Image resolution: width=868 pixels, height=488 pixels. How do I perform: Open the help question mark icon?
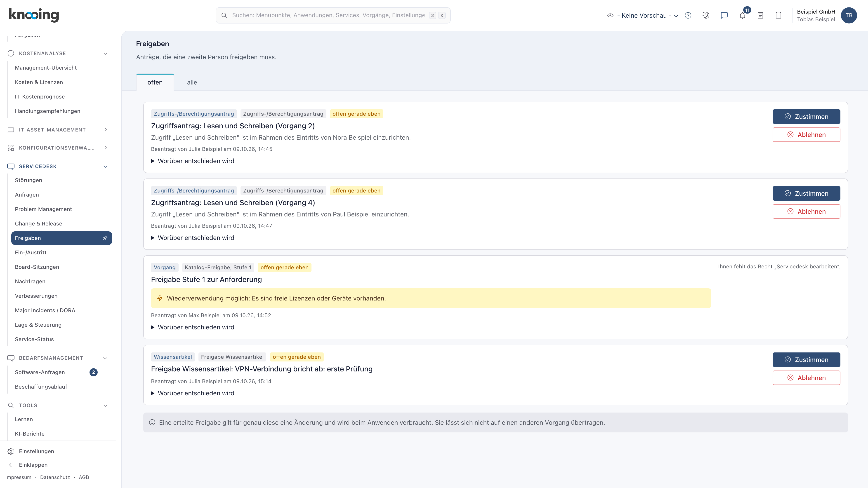click(688, 16)
